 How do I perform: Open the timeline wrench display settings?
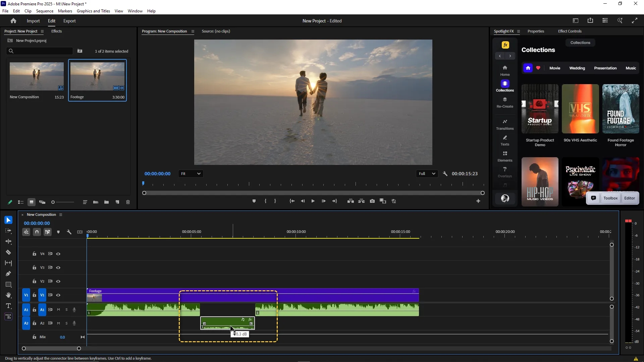pyautogui.click(x=69, y=232)
